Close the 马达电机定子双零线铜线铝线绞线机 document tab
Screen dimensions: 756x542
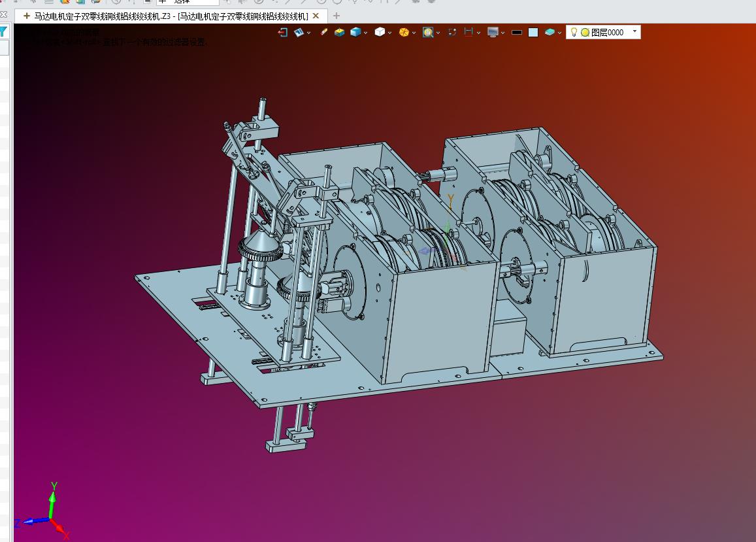point(316,16)
